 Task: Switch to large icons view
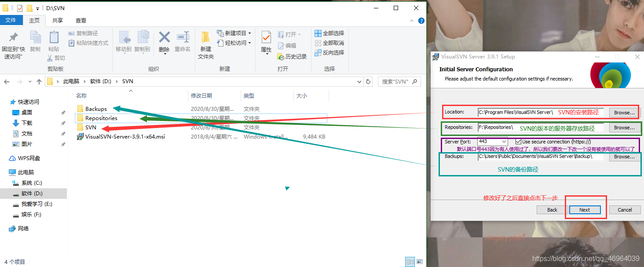coord(419,262)
